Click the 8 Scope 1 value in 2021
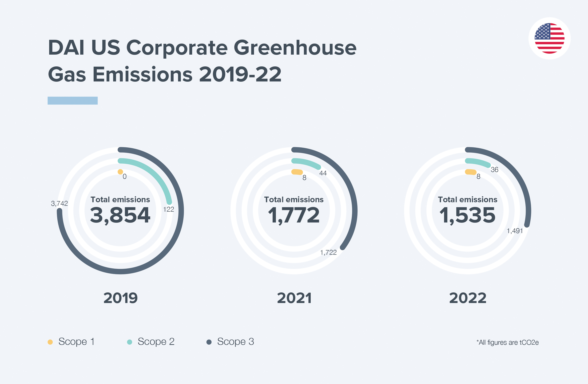This screenshot has height=384, width=588. [x=304, y=178]
